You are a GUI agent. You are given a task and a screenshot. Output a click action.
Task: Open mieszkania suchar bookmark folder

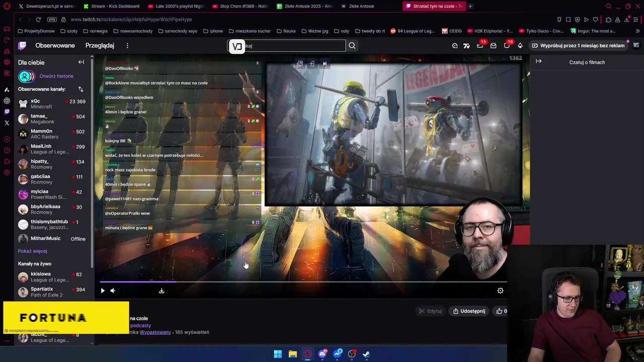pyautogui.click(x=249, y=31)
